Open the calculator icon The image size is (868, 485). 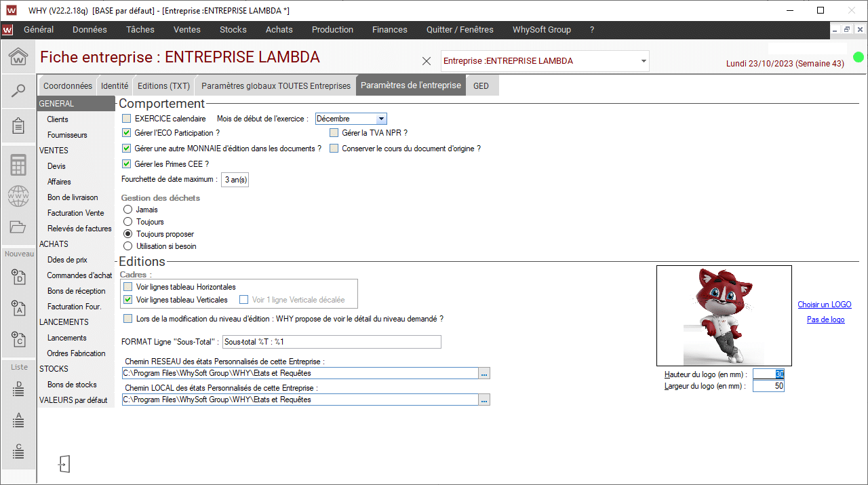pyautogui.click(x=18, y=165)
